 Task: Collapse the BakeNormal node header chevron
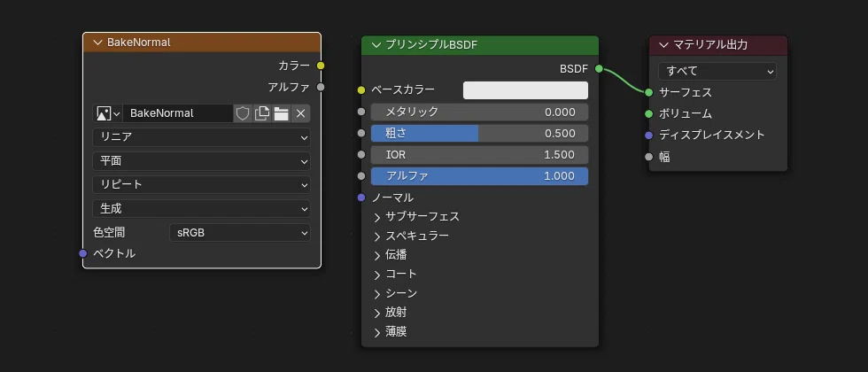[98, 43]
